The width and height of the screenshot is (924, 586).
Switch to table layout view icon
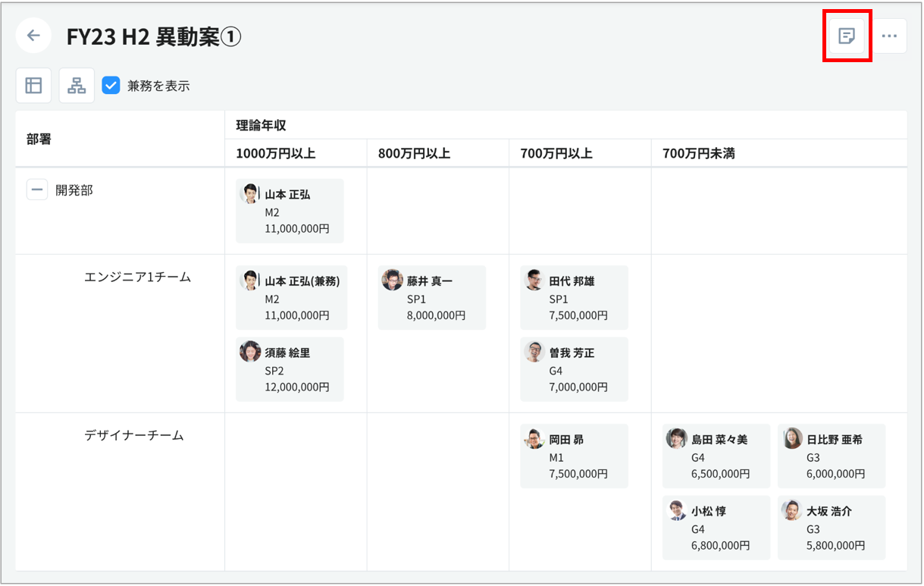[33, 86]
